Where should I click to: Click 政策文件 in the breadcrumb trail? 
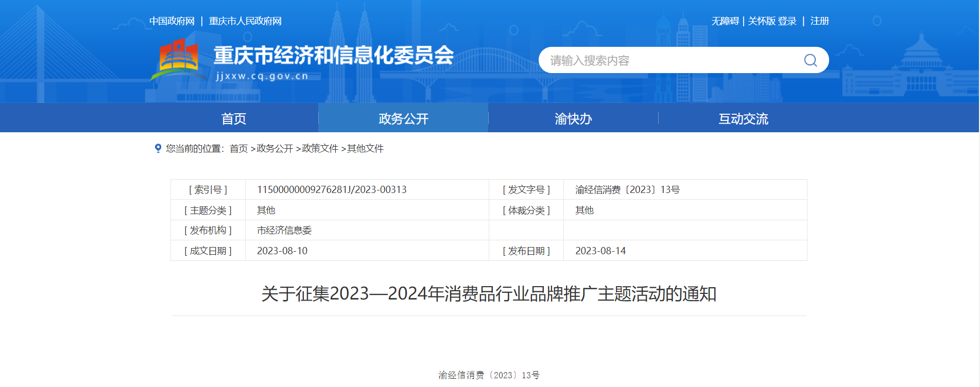coord(320,149)
